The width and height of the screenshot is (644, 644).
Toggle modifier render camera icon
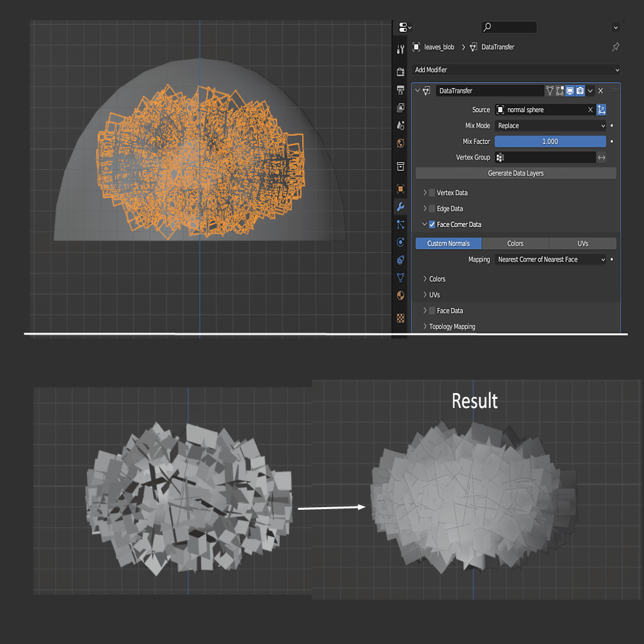[580, 91]
